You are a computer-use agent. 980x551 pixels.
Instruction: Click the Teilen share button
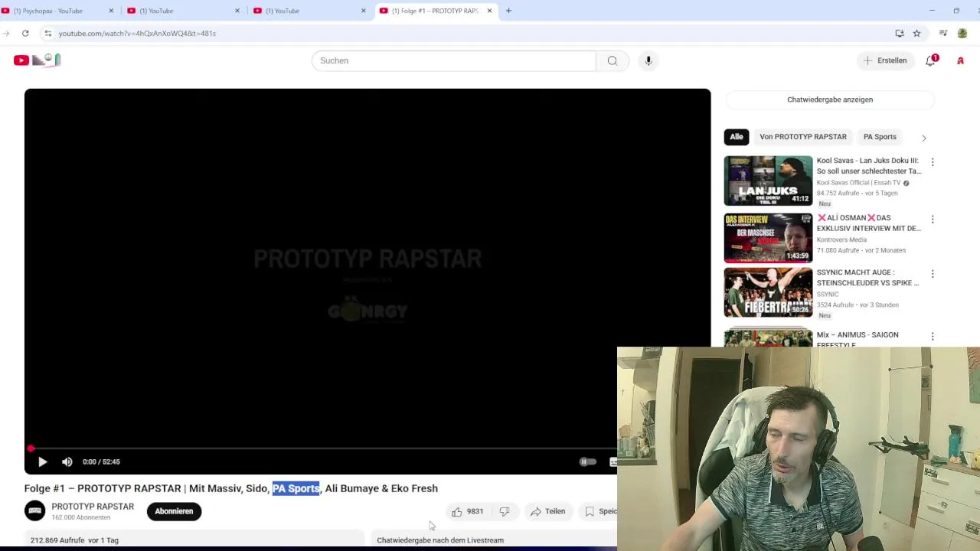tap(548, 511)
